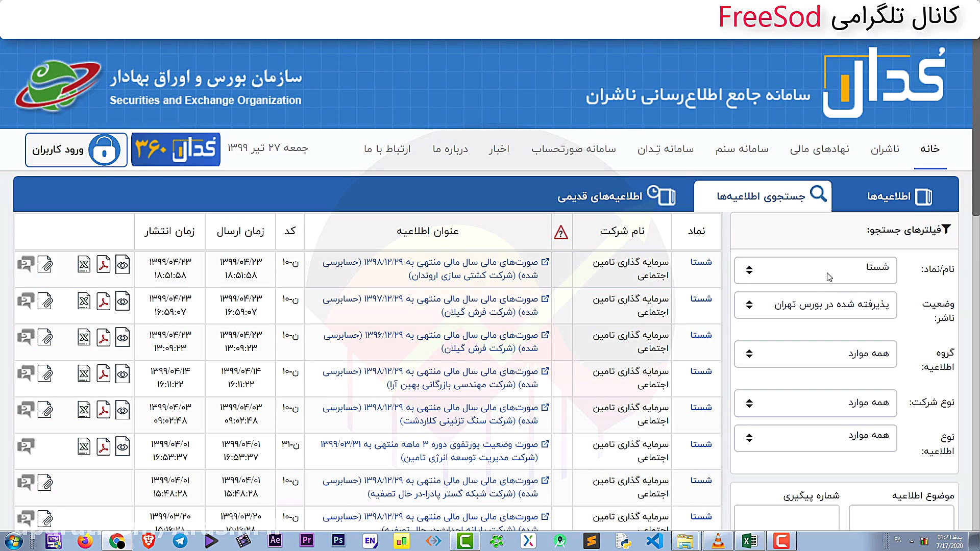980x551 pixels.
Task: Open the اخبار menu item
Action: click(499, 149)
